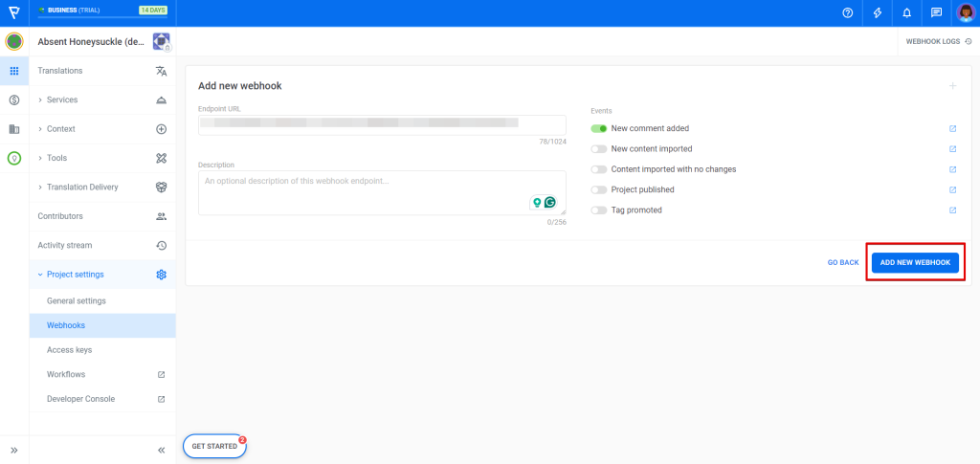The width and height of the screenshot is (980, 464).
Task: Enable the New content imported toggle
Action: (x=599, y=149)
